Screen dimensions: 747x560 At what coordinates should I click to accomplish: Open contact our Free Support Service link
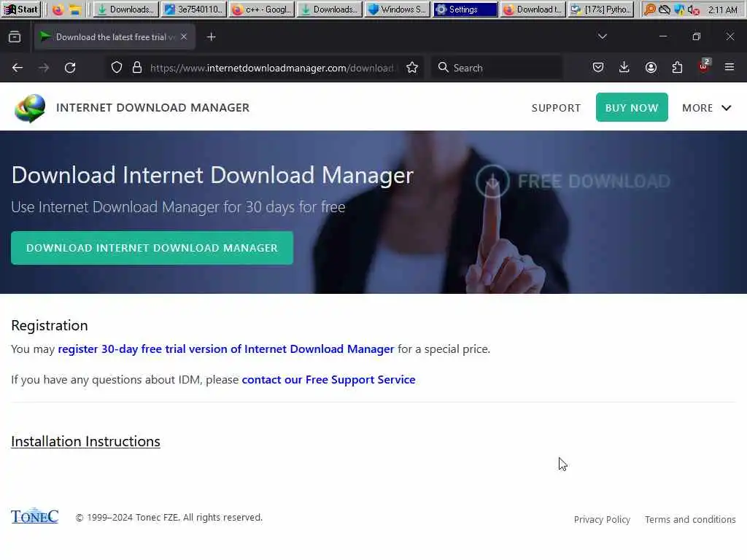point(328,379)
